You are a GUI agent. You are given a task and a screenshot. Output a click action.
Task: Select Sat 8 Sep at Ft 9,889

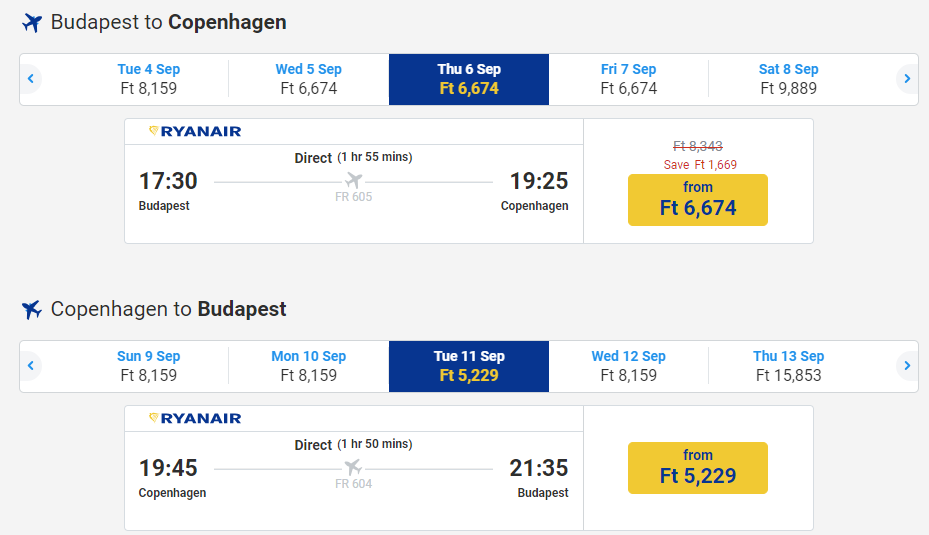(x=789, y=79)
